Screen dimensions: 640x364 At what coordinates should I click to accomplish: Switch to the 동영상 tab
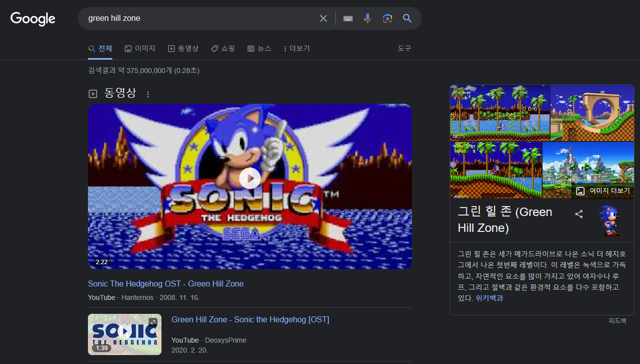(183, 48)
